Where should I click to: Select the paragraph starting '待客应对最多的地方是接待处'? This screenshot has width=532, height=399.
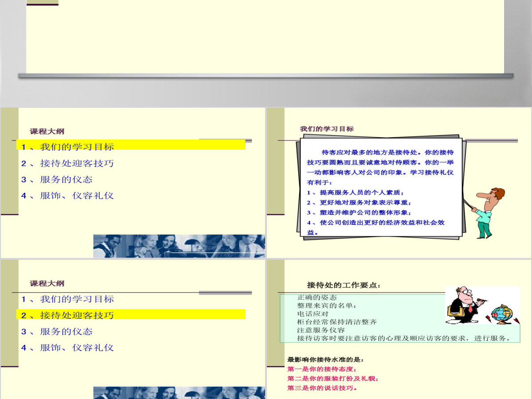click(380, 167)
